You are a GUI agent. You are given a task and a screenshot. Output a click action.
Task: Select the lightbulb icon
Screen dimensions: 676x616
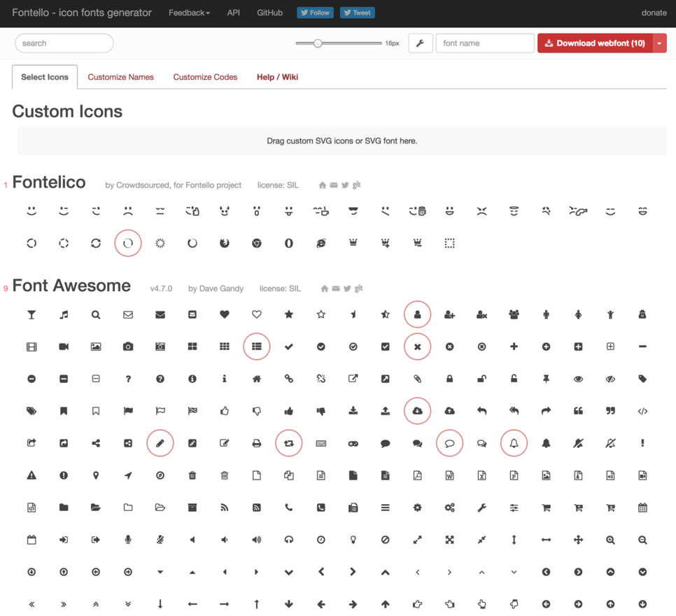point(353,540)
